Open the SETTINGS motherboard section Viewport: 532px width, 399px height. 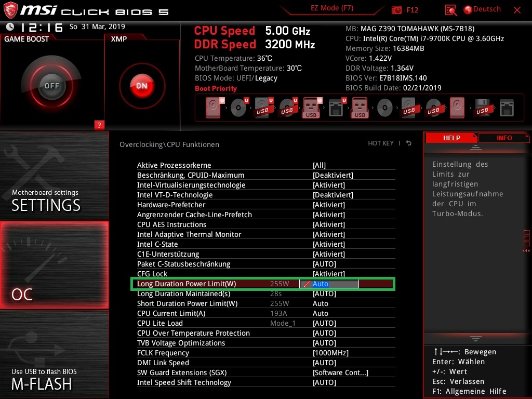tap(54, 176)
